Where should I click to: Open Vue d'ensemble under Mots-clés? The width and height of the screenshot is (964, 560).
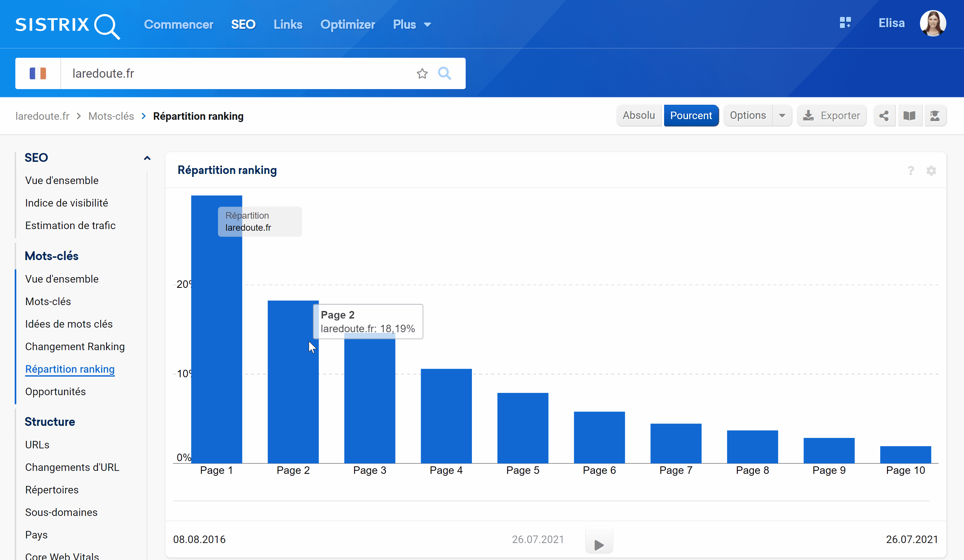pyautogui.click(x=62, y=279)
